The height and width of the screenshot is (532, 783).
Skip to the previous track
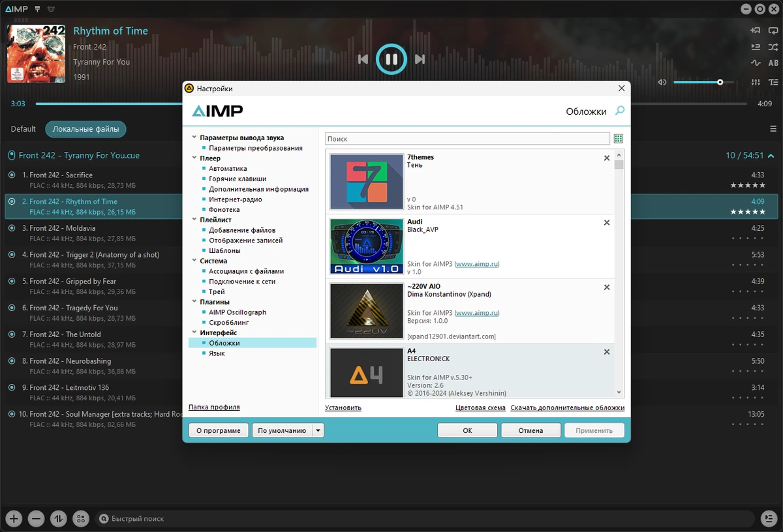coord(363,59)
